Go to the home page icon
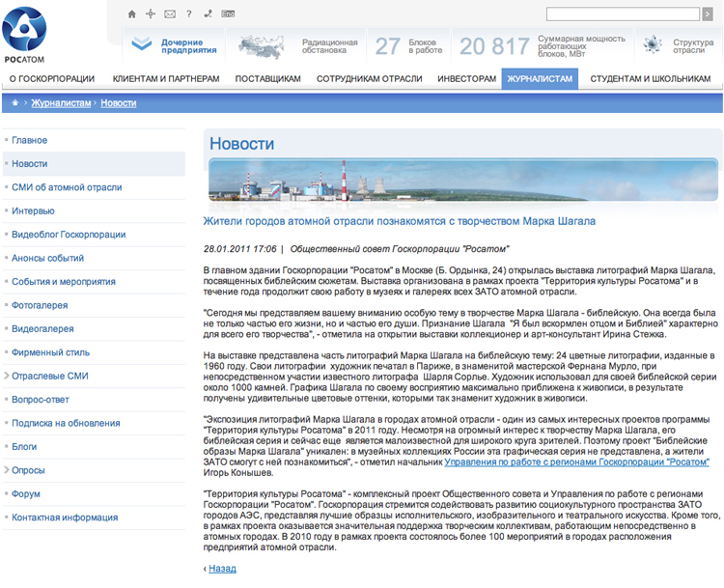Screen dimensions: 724x588 pos(131,14)
